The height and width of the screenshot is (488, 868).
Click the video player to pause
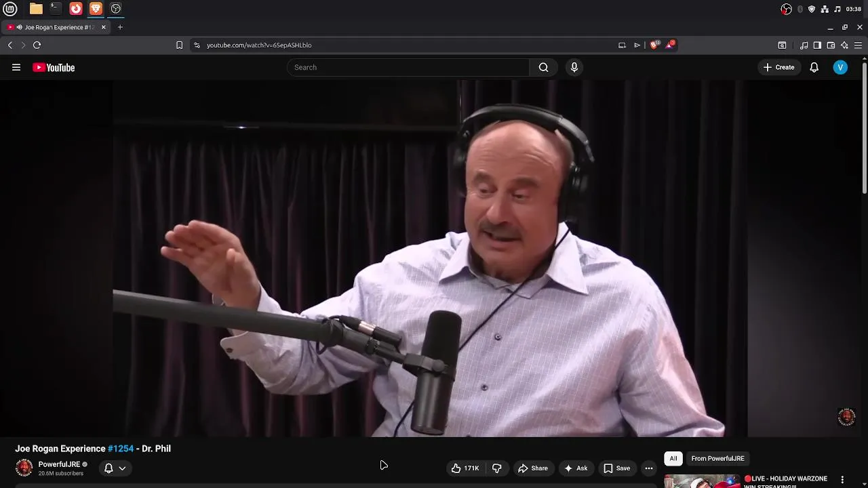[430, 258]
